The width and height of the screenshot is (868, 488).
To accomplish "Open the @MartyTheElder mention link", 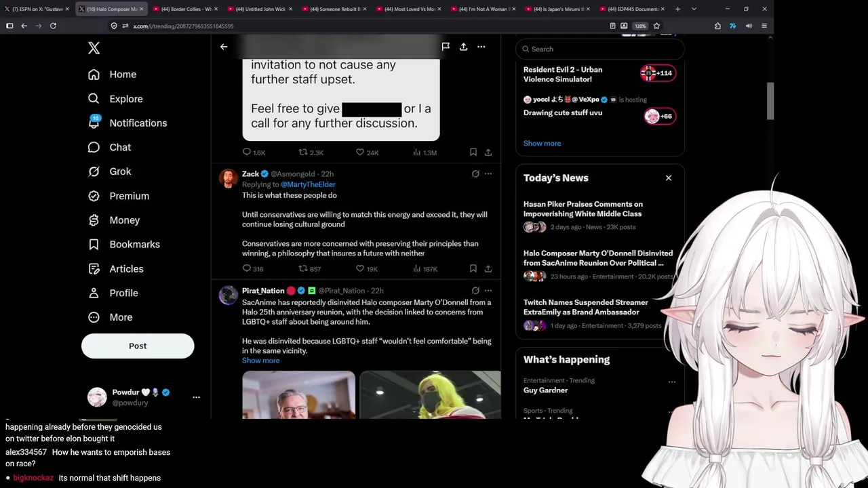I will pyautogui.click(x=308, y=184).
